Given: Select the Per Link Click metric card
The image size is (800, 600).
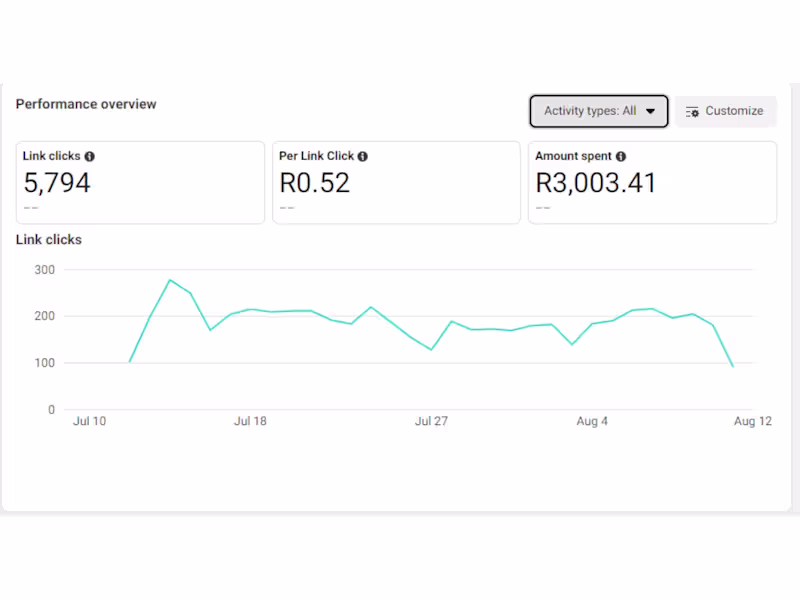Looking at the screenshot, I should pos(396,182).
